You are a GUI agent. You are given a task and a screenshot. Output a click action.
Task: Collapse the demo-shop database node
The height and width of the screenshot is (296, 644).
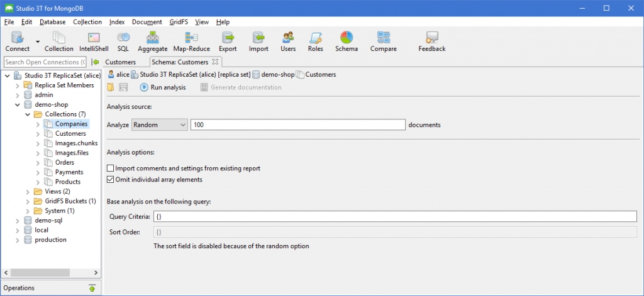(18, 105)
